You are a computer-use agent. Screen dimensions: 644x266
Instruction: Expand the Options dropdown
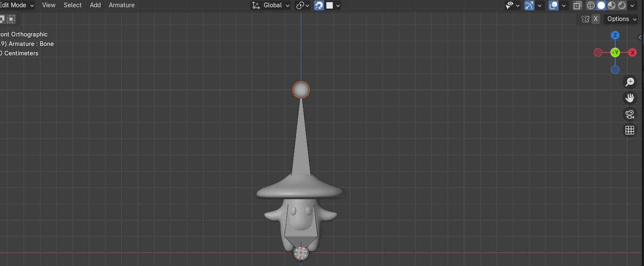622,19
